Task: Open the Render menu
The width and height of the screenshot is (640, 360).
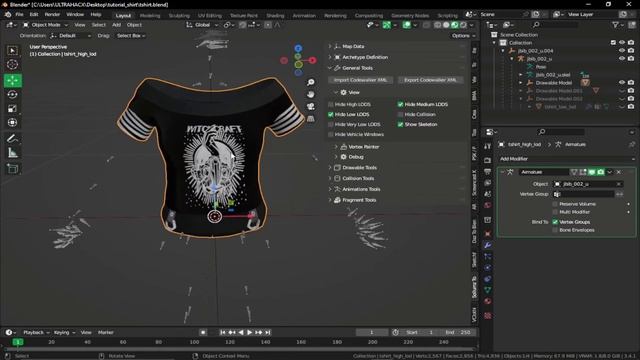Action: (x=52, y=14)
